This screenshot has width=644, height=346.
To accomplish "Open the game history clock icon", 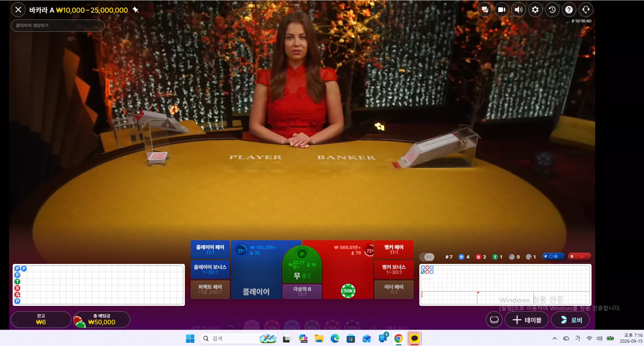I will click(x=552, y=10).
